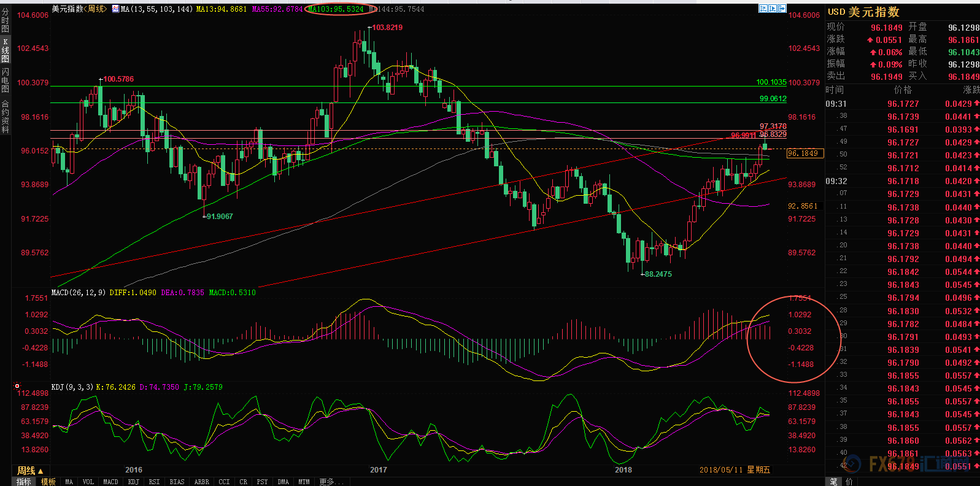Click the 开盘 96.1298 value
980x486 pixels.
click(x=963, y=28)
